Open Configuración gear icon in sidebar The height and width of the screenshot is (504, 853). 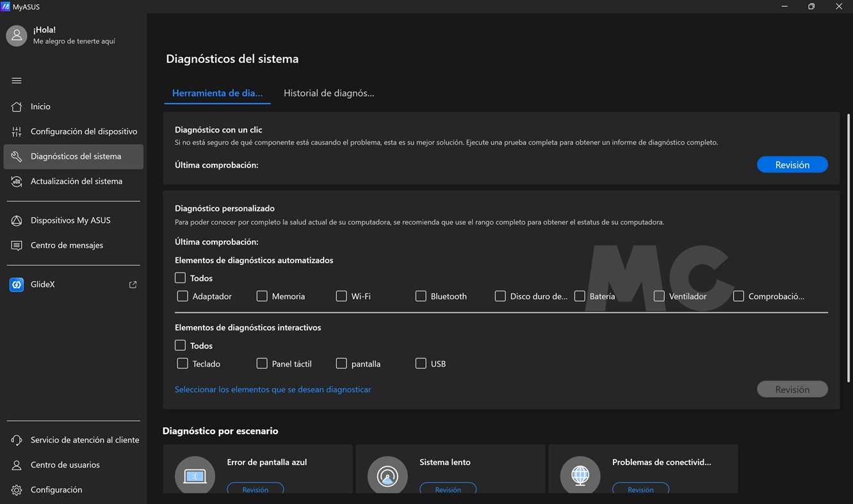(17, 490)
